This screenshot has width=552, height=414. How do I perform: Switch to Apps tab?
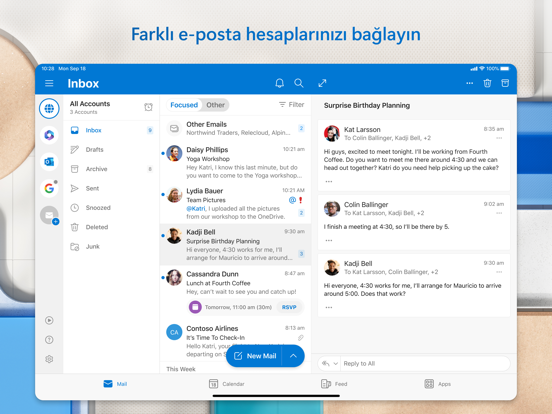coord(438,384)
